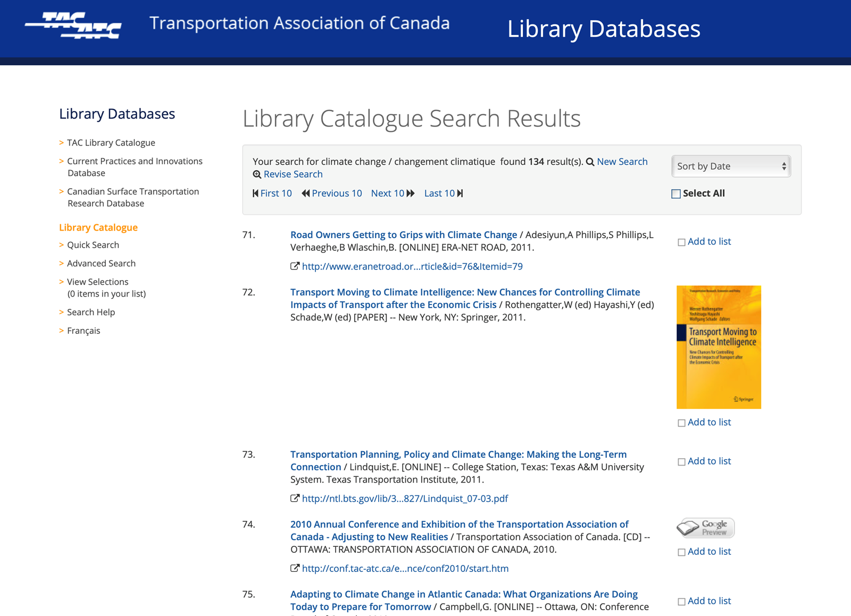Click the First 10 skip-back icon

[x=255, y=193]
